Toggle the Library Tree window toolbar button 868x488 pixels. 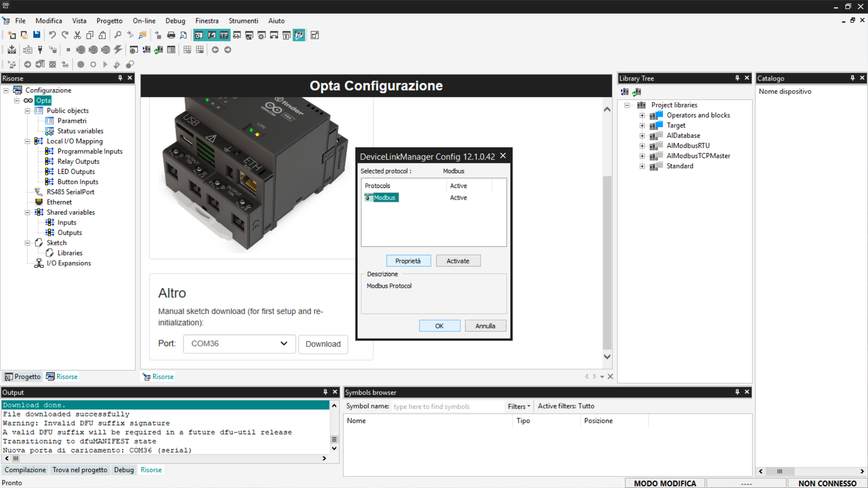pyautogui.click(x=224, y=35)
